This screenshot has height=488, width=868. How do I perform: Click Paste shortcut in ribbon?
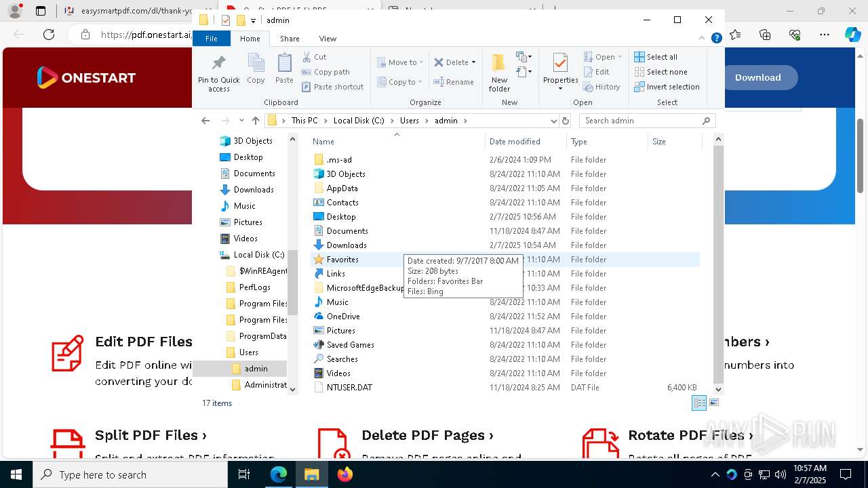332,87
